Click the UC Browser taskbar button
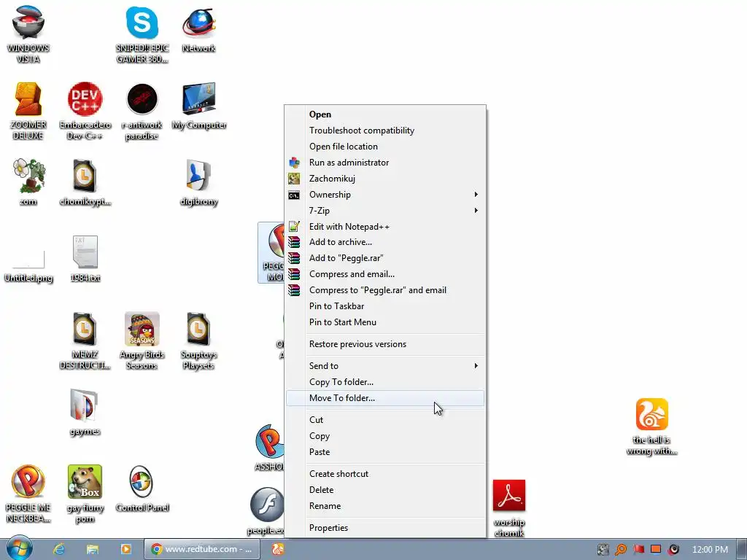Image resolution: width=747 pixels, height=560 pixels. 278,549
